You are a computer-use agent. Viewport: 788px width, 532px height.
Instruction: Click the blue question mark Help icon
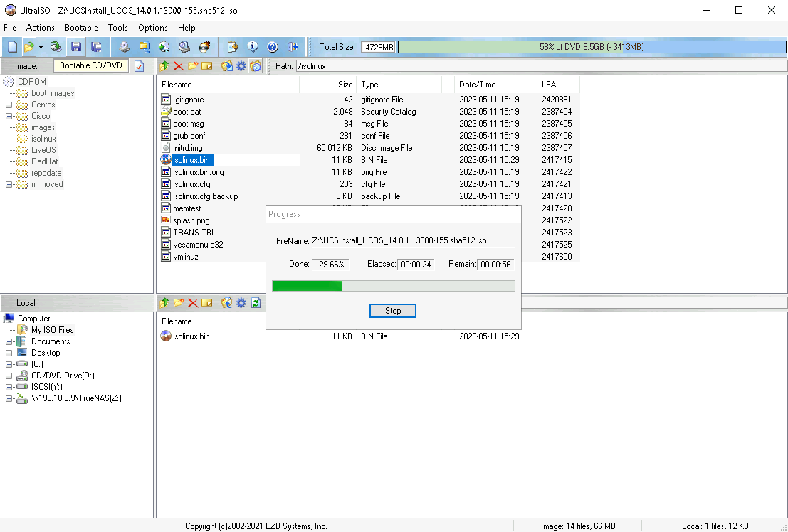click(x=272, y=47)
